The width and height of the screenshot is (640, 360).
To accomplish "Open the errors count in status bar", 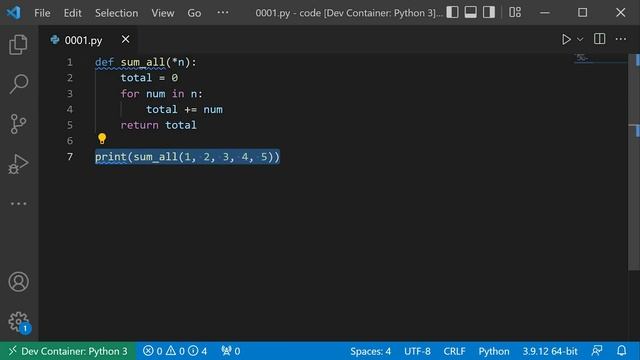I will tap(153, 351).
